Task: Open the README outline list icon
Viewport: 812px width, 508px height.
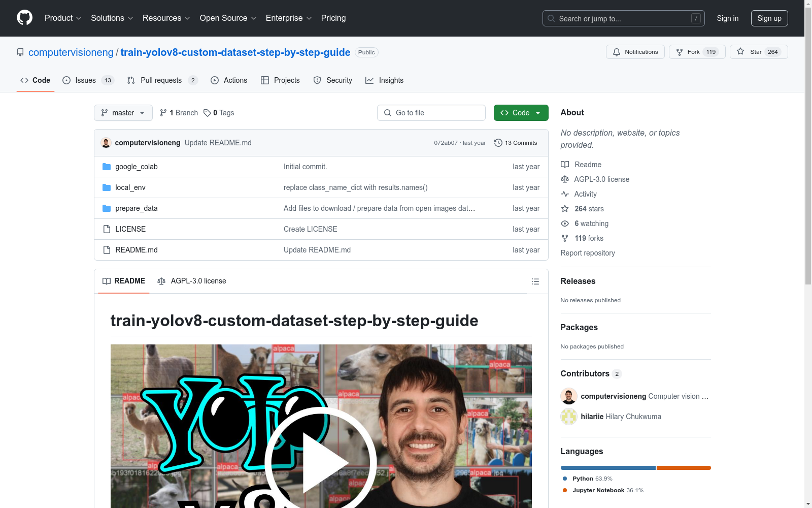Action: coord(535,281)
